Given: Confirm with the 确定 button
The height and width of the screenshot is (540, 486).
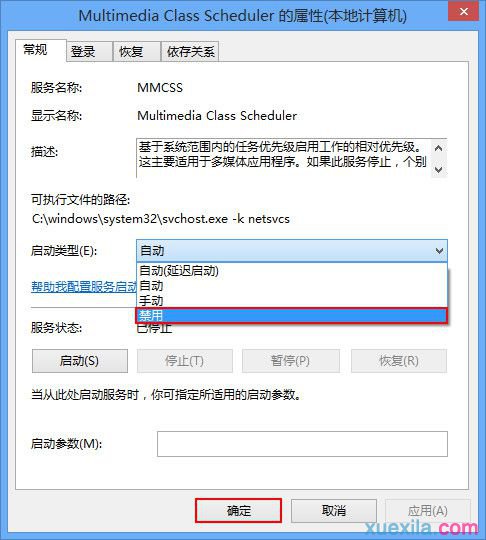Looking at the screenshot, I should click(238, 510).
